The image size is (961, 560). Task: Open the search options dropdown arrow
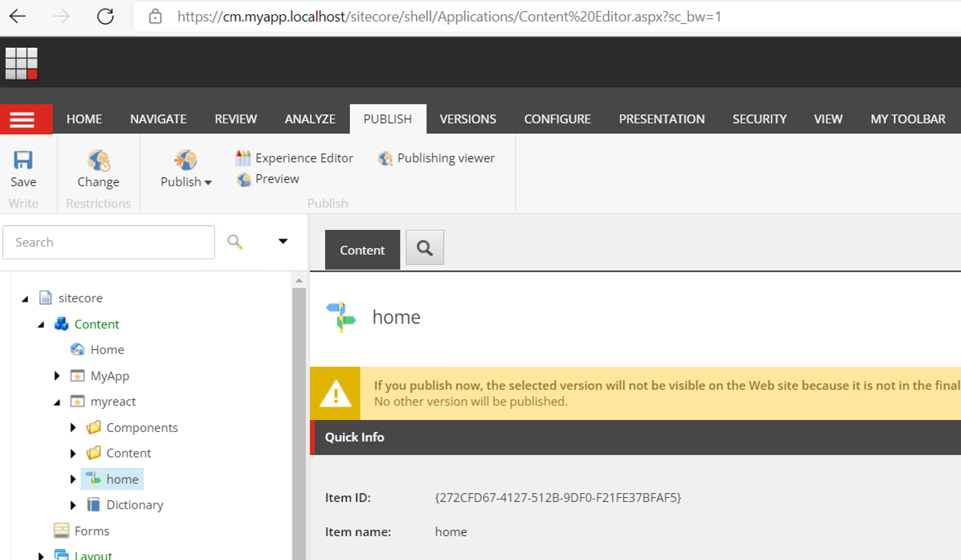click(282, 241)
